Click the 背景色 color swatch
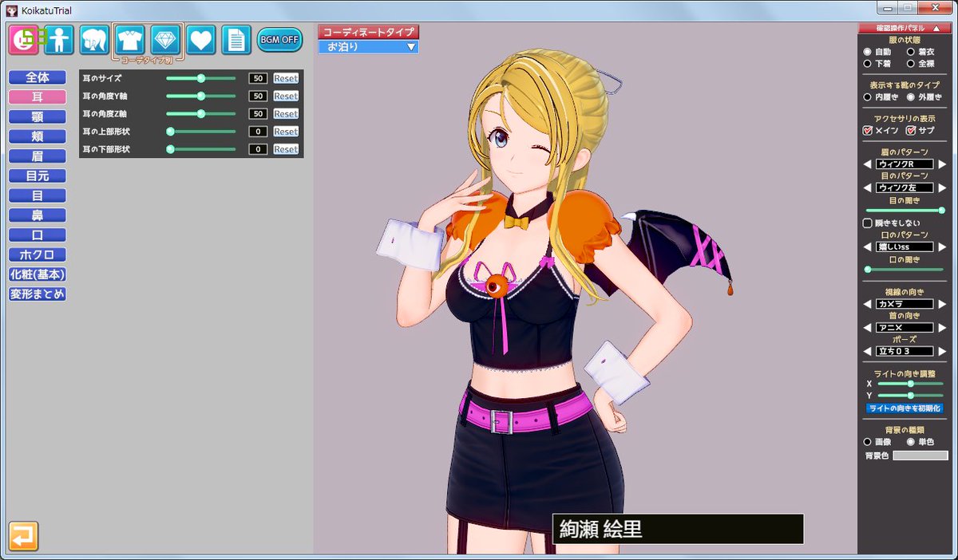The width and height of the screenshot is (958, 560). [x=920, y=455]
